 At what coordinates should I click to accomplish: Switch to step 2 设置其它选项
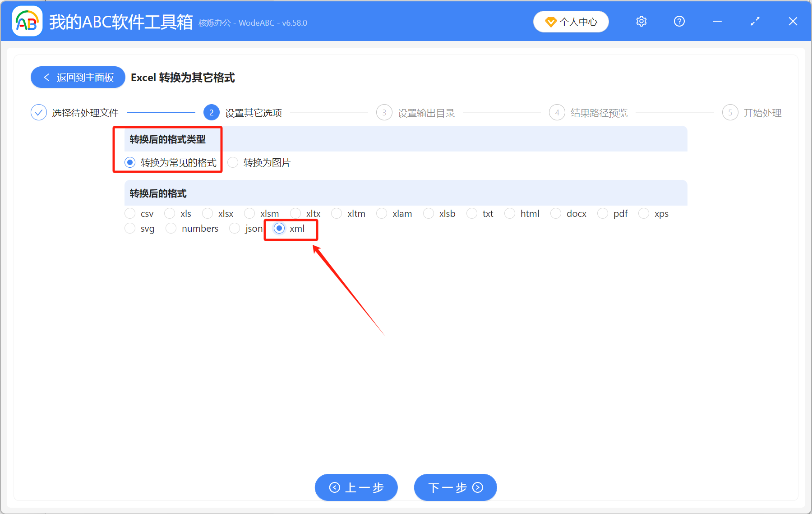[211, 112]
